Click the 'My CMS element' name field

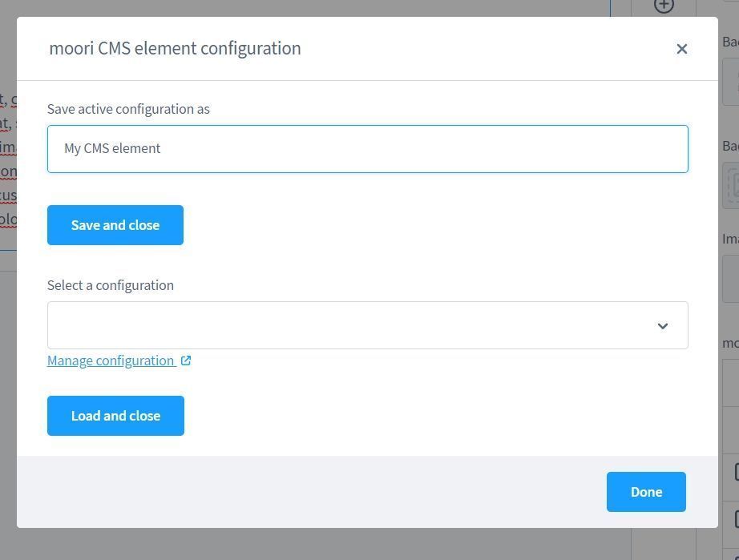click(x=367, y=148)
